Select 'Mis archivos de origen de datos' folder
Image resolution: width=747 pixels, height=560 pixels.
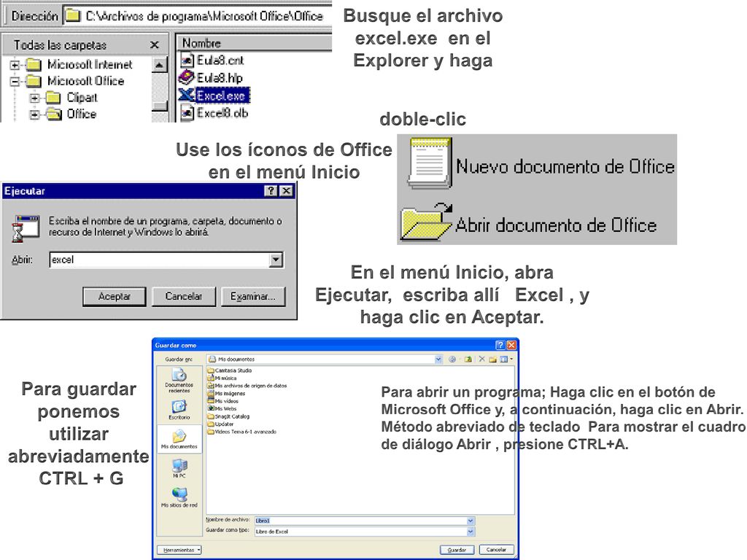247,386
